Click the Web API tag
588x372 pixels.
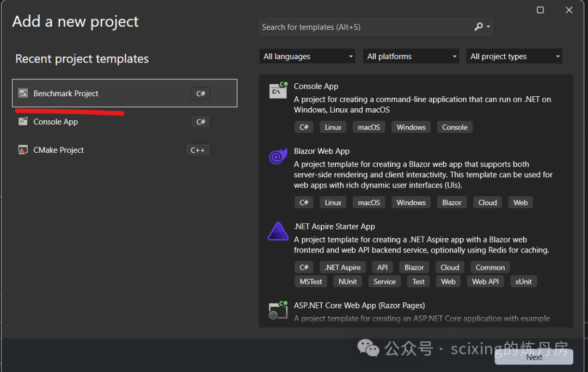(x=485, y=281)
